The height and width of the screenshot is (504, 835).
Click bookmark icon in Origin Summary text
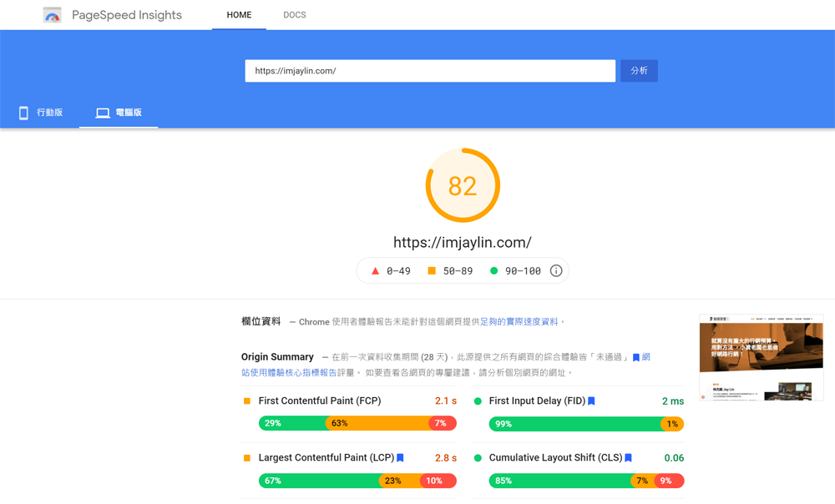tap(635, 358)
